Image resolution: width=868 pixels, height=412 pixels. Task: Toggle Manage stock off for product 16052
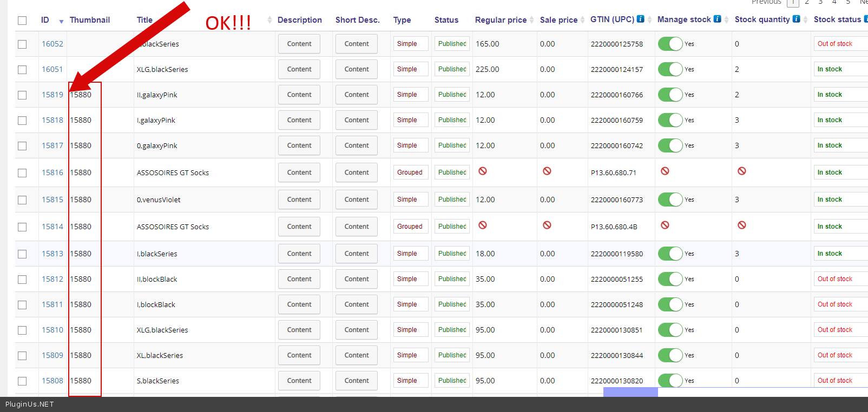[670, 44]
